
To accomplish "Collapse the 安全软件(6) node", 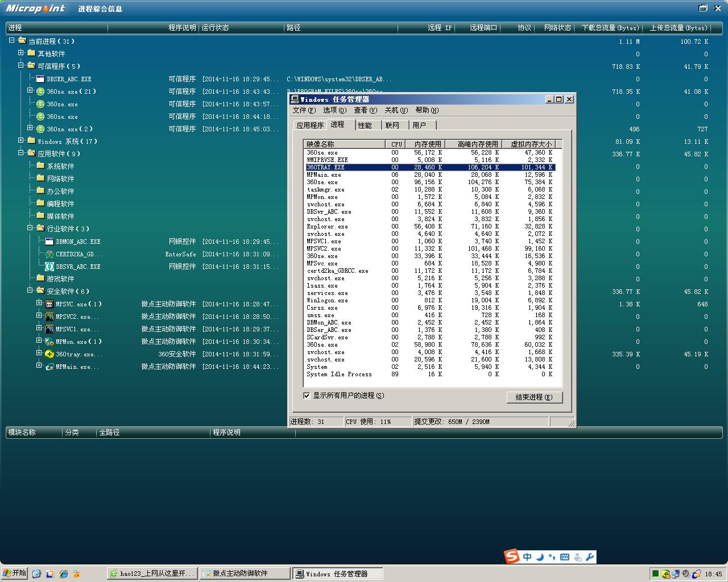I will pos(30,290).
